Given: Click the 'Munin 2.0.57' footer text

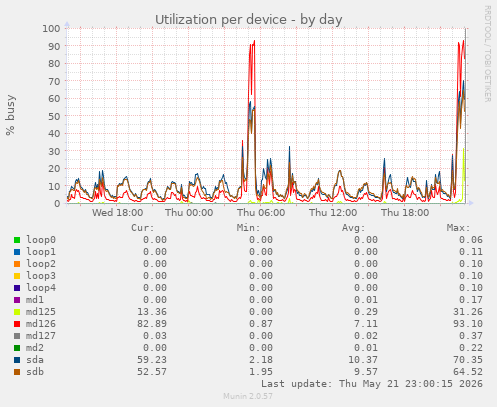Looking at the screenshot, I should [x=248, y=396].
